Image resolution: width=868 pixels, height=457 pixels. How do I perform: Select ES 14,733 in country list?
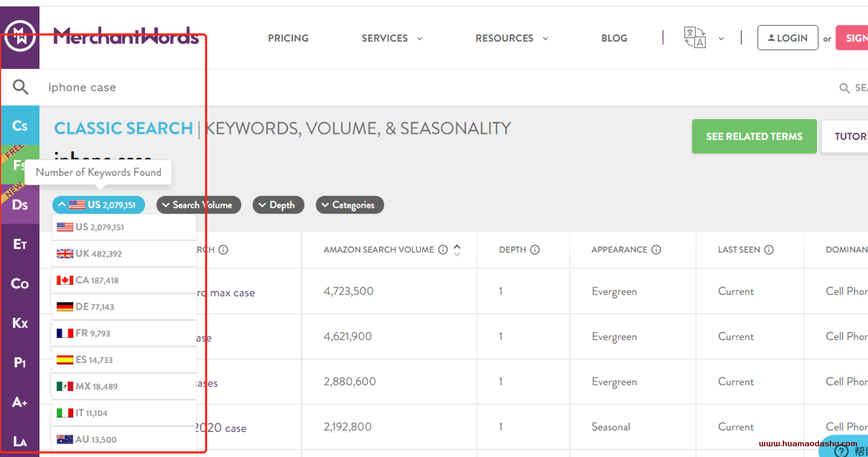point(124,360)
